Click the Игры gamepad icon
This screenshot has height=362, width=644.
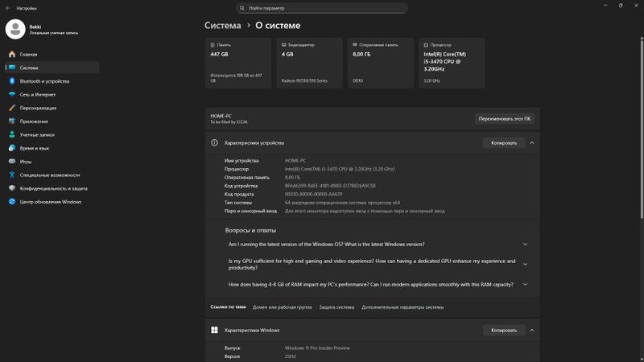pyautogui.click(x=12, y=162)
